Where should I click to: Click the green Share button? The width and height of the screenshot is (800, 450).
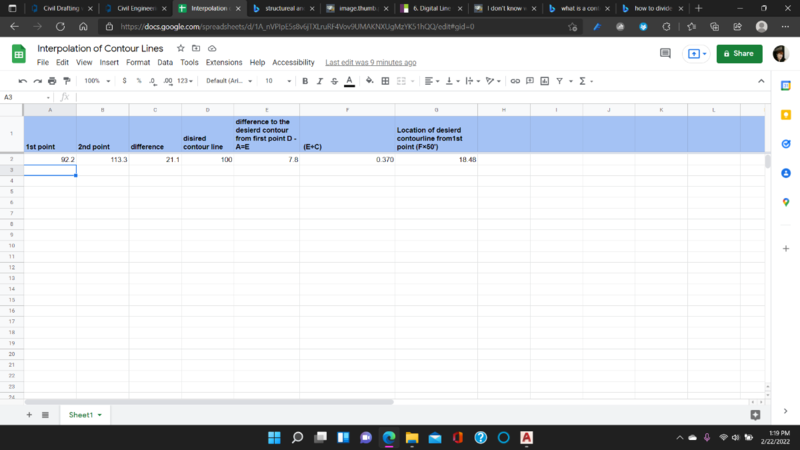pos(739,54)
